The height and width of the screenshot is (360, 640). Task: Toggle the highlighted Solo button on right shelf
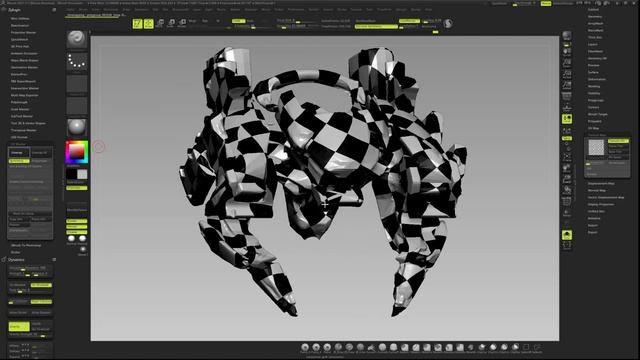click(567, 235)
